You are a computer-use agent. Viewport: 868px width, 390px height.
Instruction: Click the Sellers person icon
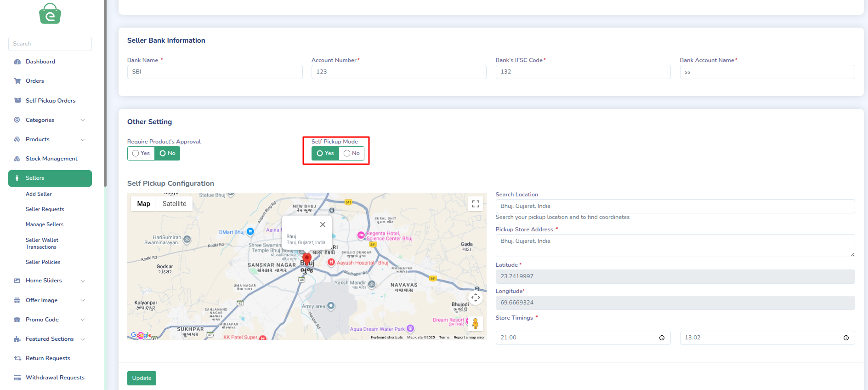(x=17, y=178)
